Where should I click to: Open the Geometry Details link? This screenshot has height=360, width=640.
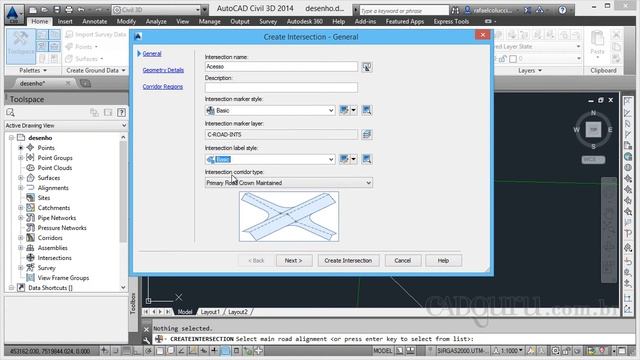163,70
